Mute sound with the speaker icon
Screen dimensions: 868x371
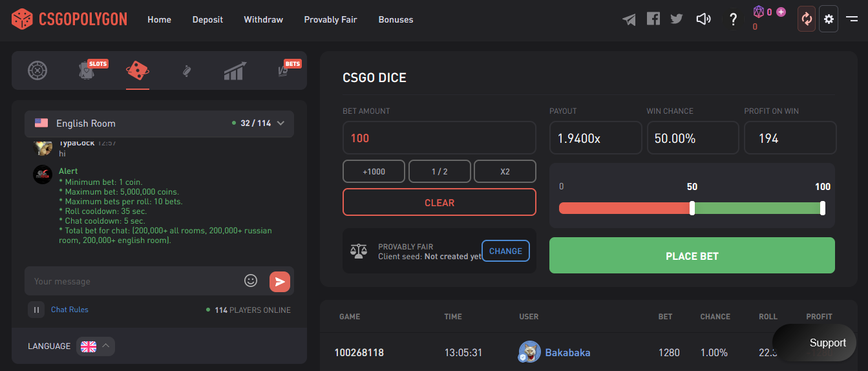pos(703,19)
